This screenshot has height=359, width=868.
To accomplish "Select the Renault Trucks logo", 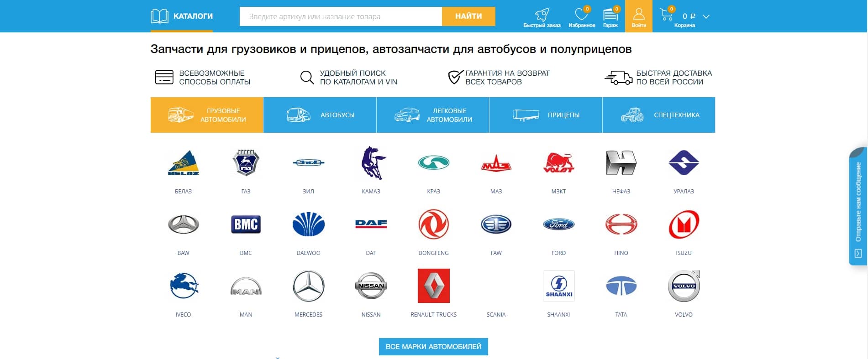I will click(433, 286).
